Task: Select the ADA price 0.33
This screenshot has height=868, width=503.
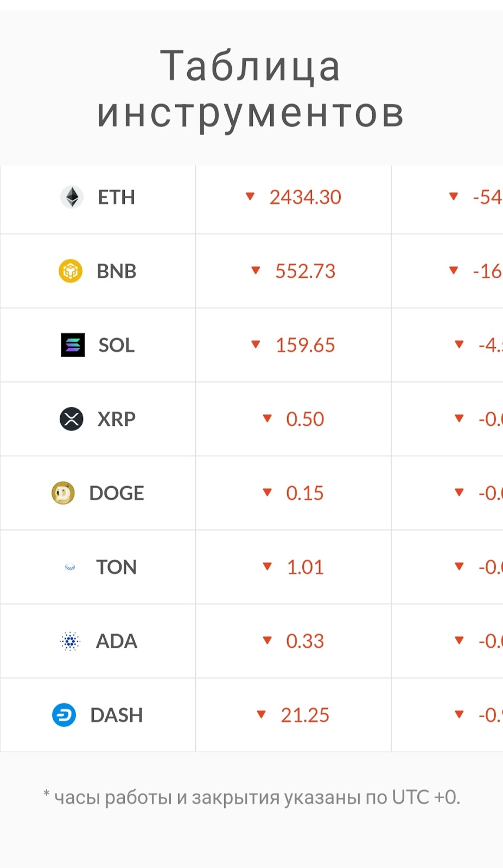Action: click(x=305, y=641)
